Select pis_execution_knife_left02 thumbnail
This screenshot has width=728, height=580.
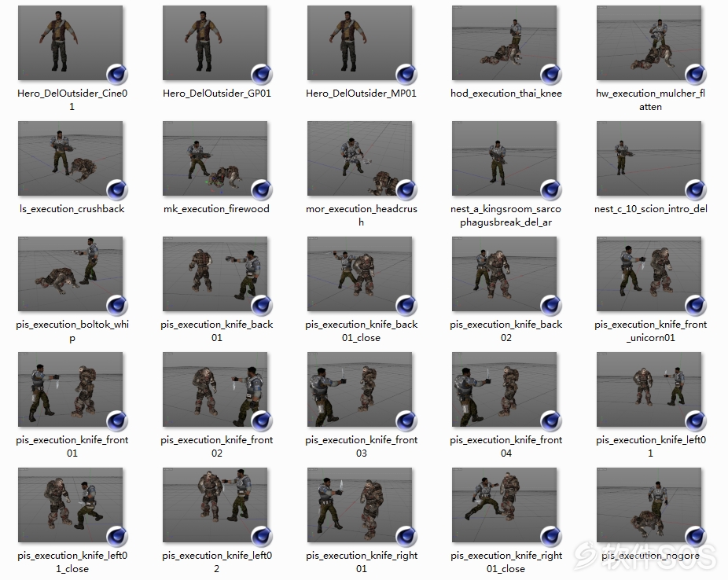coord(215,505)
